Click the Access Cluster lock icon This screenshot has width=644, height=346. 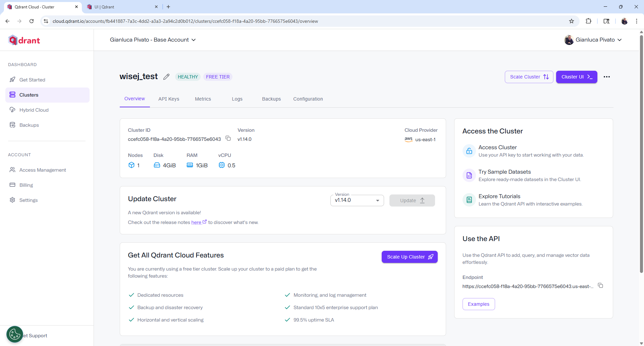tap(469, 151)
